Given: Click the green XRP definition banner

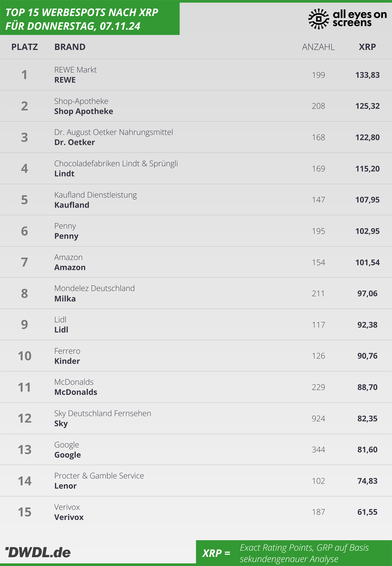Looking at the screenshot, I should tap(294, 552).
